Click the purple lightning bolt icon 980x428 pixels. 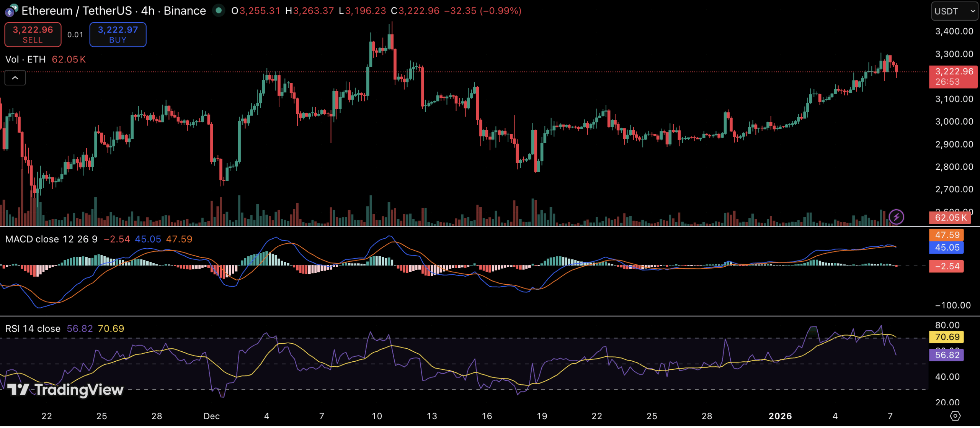point(896,217)
